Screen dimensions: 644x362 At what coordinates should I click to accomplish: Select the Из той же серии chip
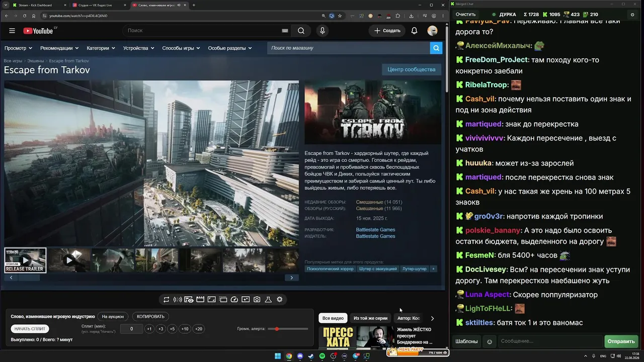pos(370,318)
